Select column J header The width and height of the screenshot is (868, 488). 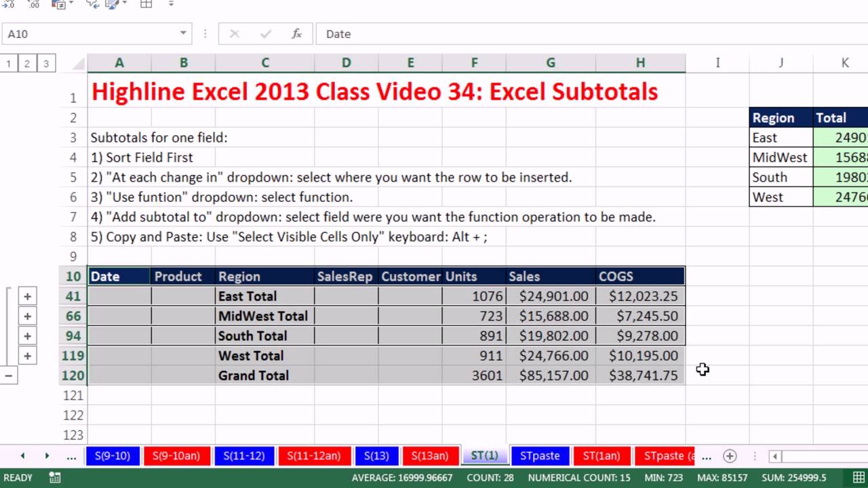[781, 63]
